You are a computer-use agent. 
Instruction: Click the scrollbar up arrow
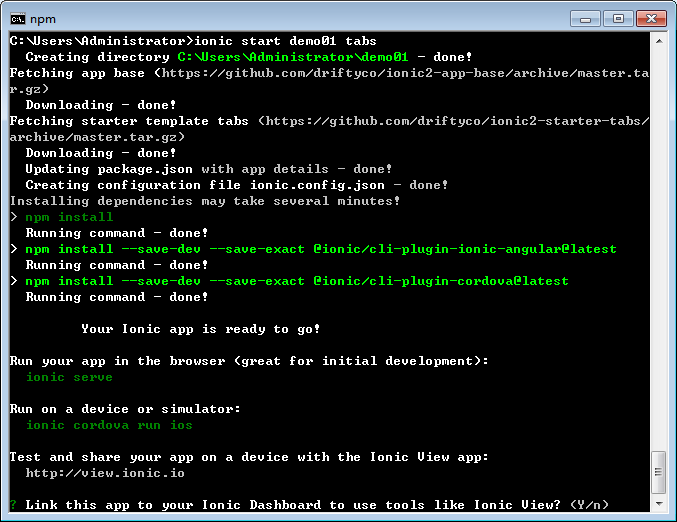659,41
